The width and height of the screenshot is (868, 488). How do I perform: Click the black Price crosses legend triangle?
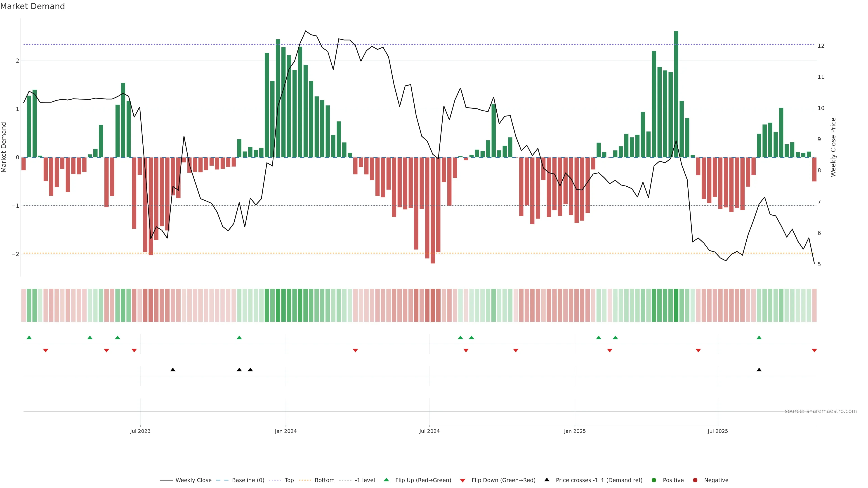tap(547, 480)
